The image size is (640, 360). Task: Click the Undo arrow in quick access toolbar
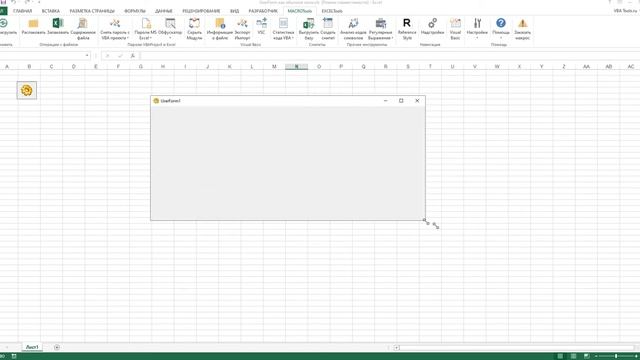[x=13, y=2]
